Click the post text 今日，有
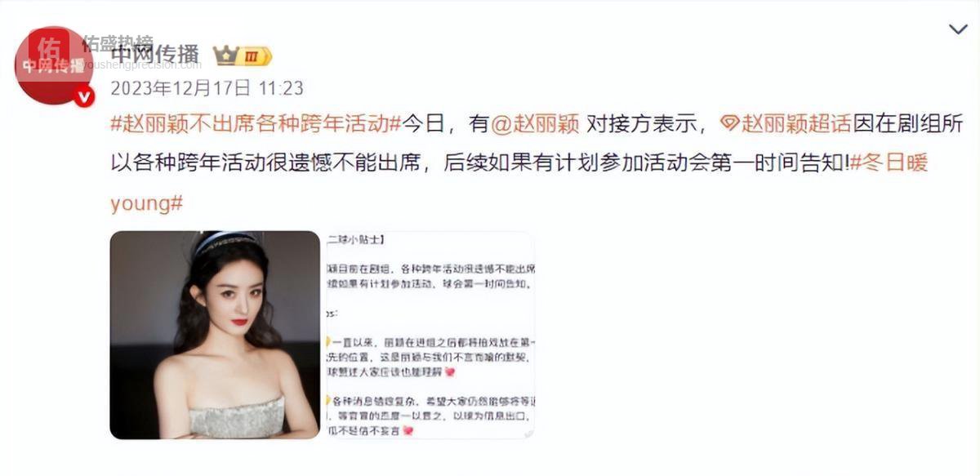This screenshot has width=980, height=476. click(445, 124)
